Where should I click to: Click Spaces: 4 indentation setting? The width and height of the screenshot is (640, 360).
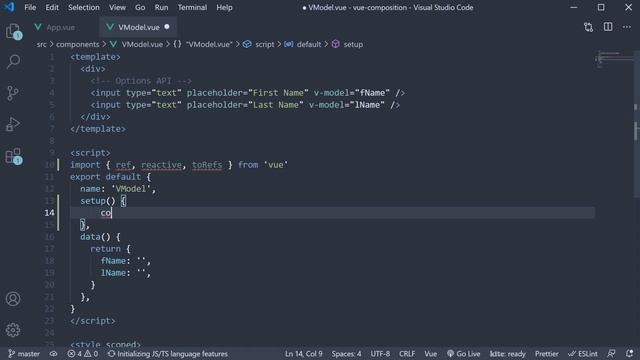point(346,354)
